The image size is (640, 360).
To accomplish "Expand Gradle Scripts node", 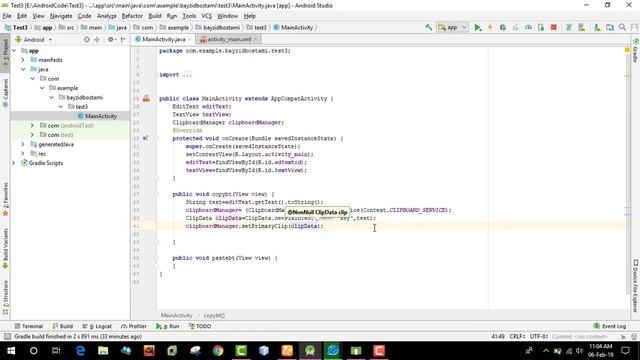I will (x=14, y=163).
